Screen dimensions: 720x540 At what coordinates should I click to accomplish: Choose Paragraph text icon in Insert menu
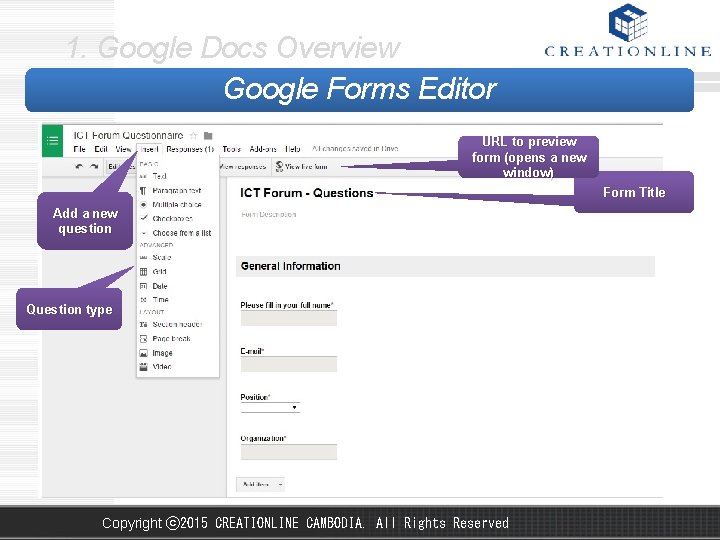pyautogui.click(x=143, y=191)
